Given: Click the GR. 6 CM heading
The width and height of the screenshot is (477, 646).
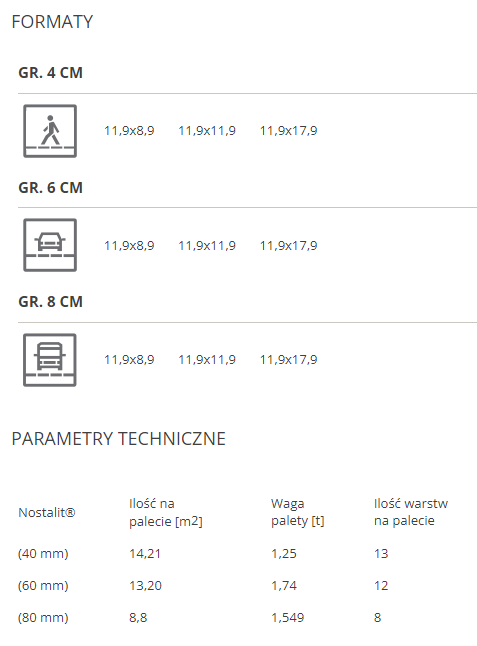Looking at the screenshot, I should (51, 187).
